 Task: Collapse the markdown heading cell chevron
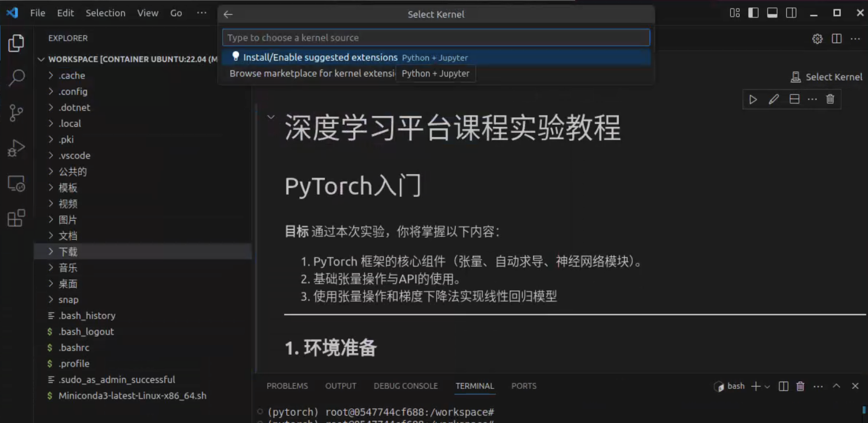[271, 117]
